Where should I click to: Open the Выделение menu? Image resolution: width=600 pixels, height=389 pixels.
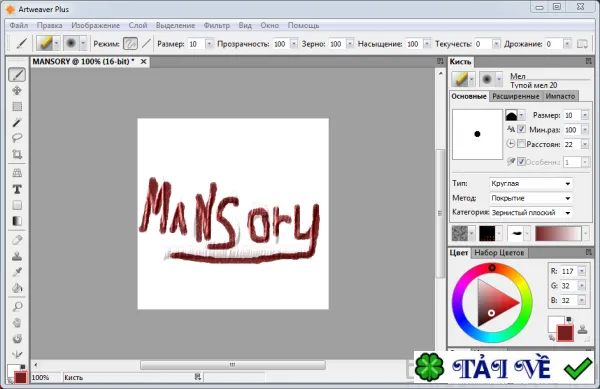(x=176, y=25)
